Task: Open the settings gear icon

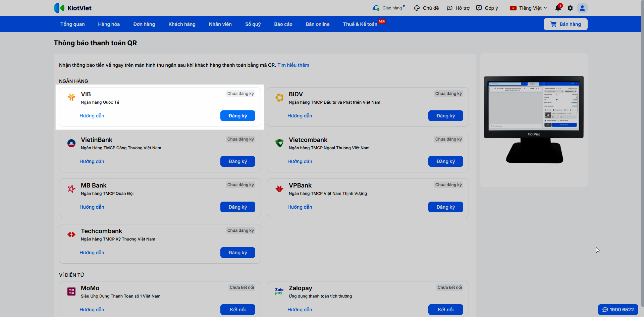Action: pyautogui.click(x=570, y=8)
